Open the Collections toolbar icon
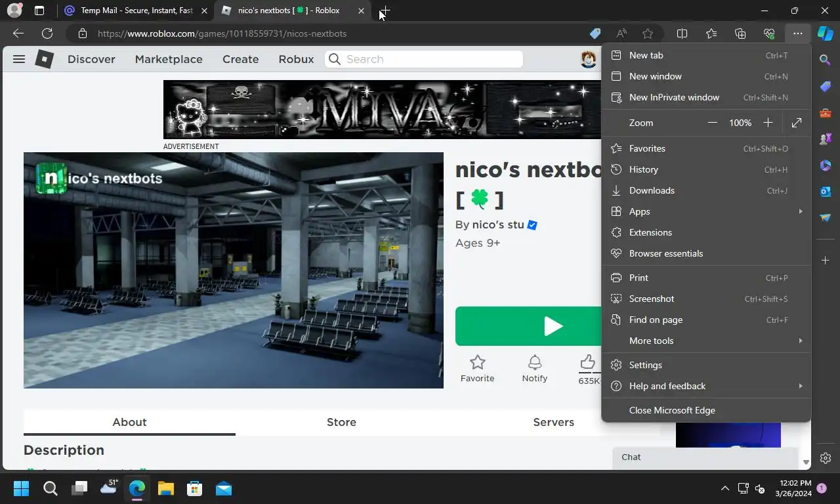Image resolution: width=840 pixels, height=504 pixels. [740, 33]
